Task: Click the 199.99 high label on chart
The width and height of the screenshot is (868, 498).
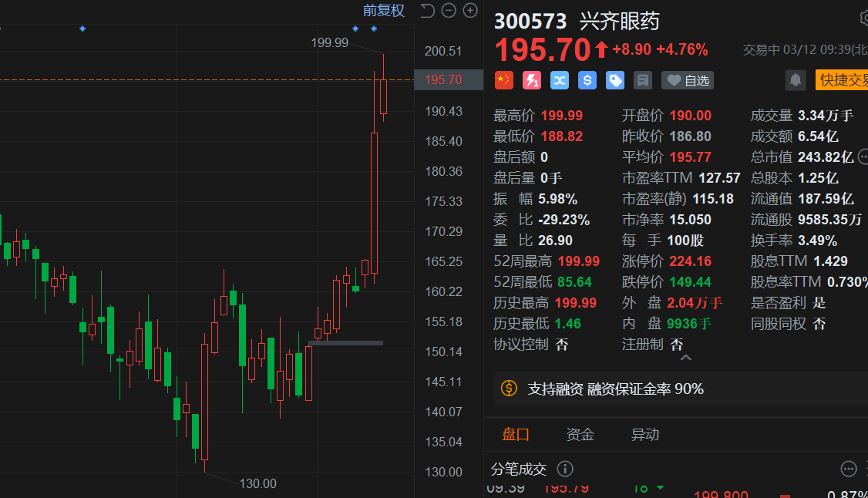Action: 330,42
